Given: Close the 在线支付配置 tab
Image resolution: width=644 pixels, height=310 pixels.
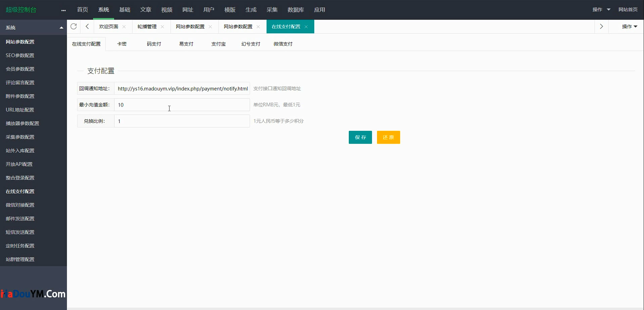Looking at the screenshot, I should point(306,27).
